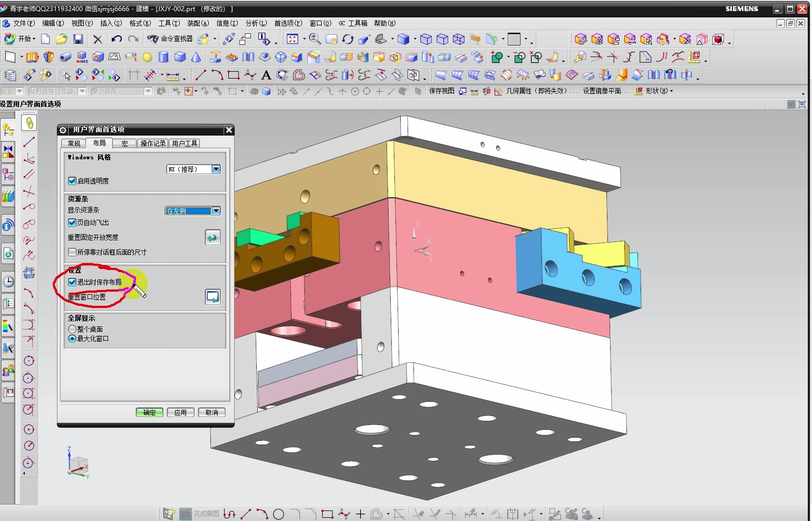
Task: Open the 首选项 menu
Action: pyautogui.click(x=288, y=23)
